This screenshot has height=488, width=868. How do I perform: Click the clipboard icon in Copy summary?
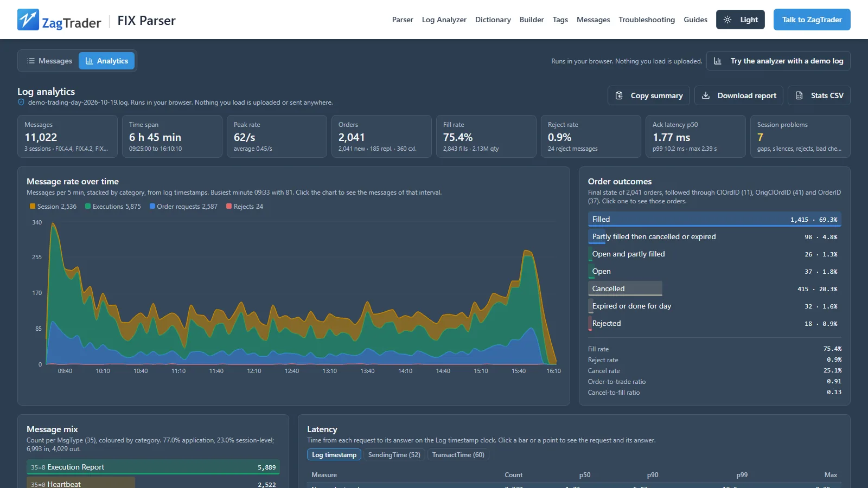[x=619, y=95]
